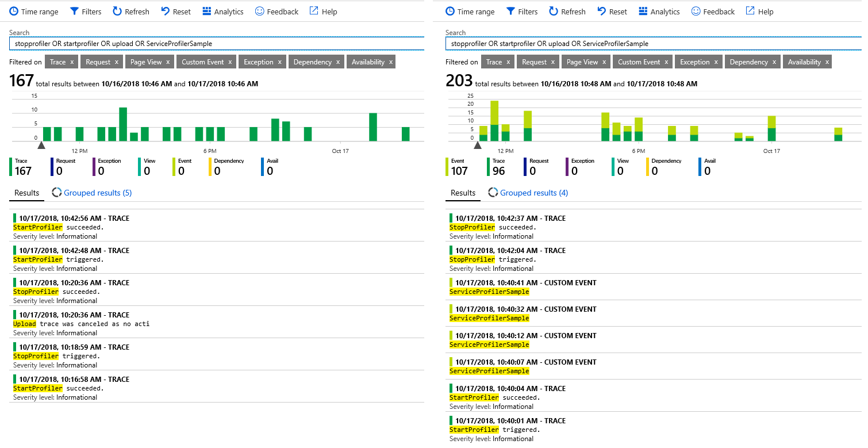Image resolution: width=868 pixels, height=448 pixels.
Task: Switch to Grouped results (4) tab
Action: (x=528, y=193)
